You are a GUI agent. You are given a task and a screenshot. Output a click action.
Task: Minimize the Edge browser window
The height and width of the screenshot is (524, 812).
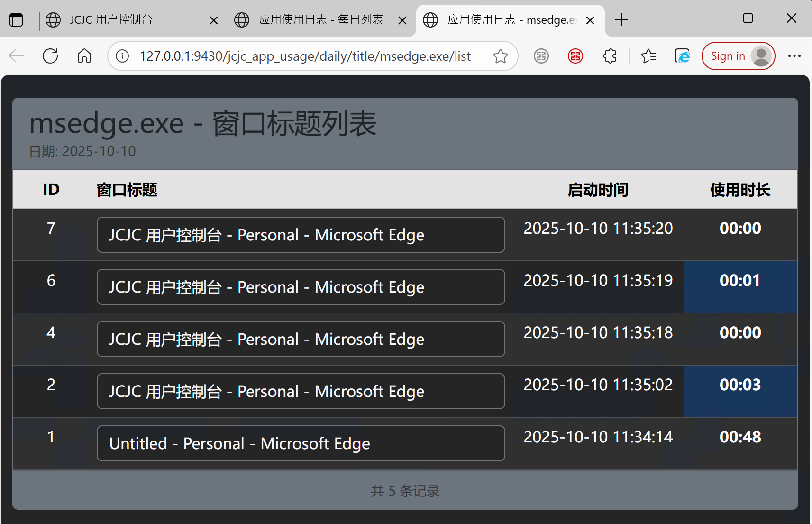[704, 18]
